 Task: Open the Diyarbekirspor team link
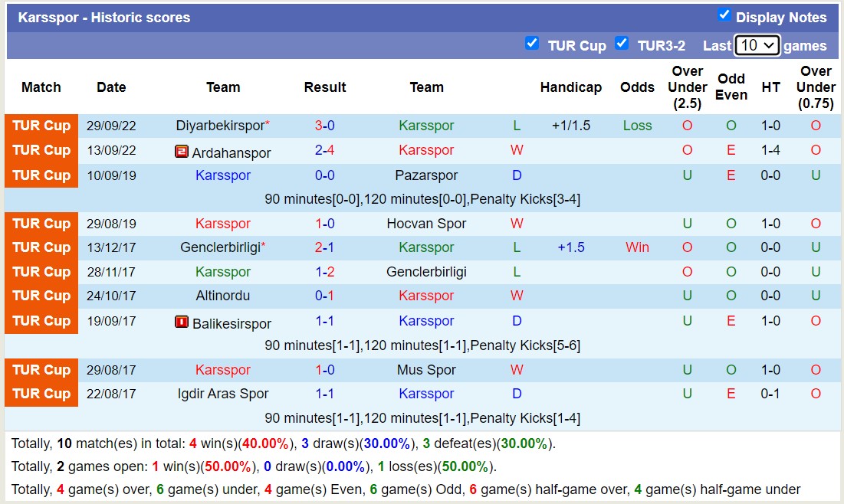coord(218,125)
